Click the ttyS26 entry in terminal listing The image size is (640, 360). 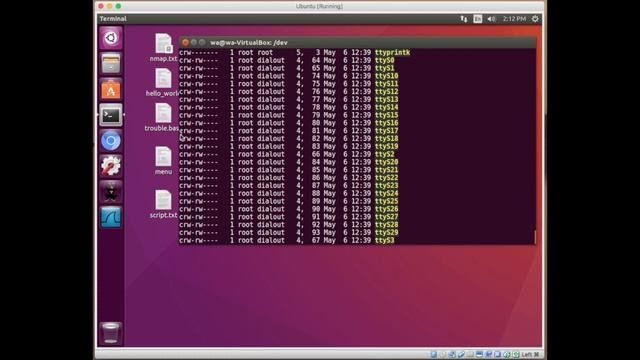(x=387, y=209)
